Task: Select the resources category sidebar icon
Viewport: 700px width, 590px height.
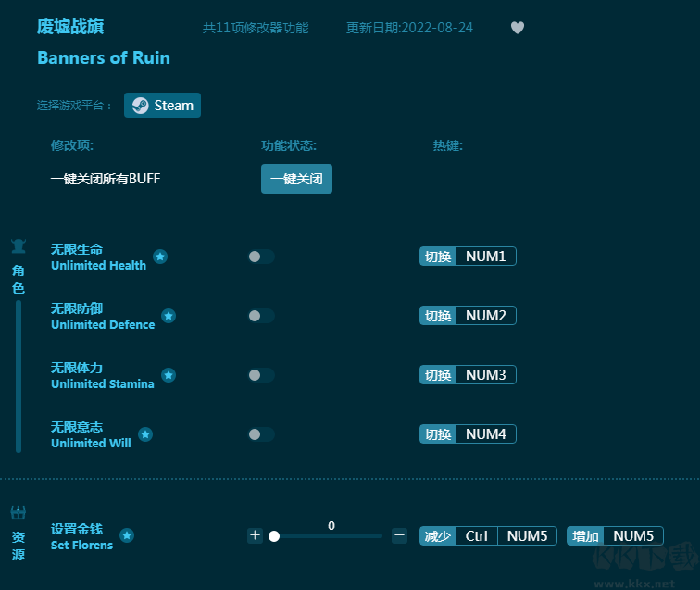Action: [19, 512]
